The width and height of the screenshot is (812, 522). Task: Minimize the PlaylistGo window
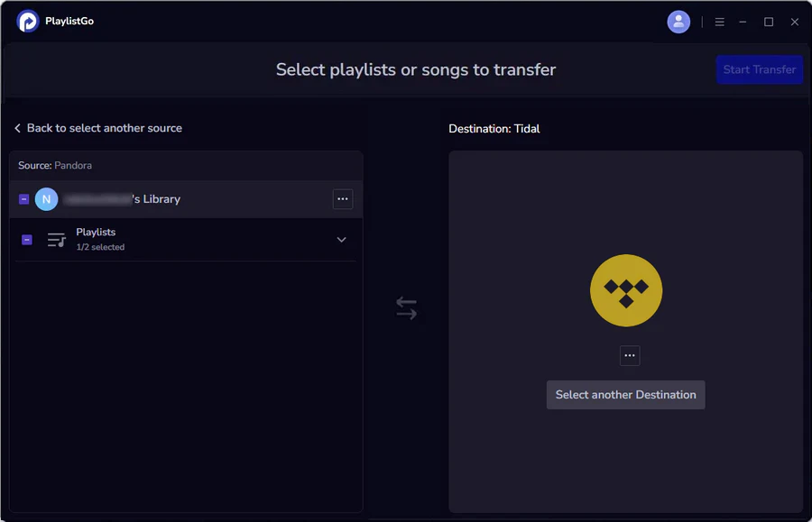coord(743,22)
